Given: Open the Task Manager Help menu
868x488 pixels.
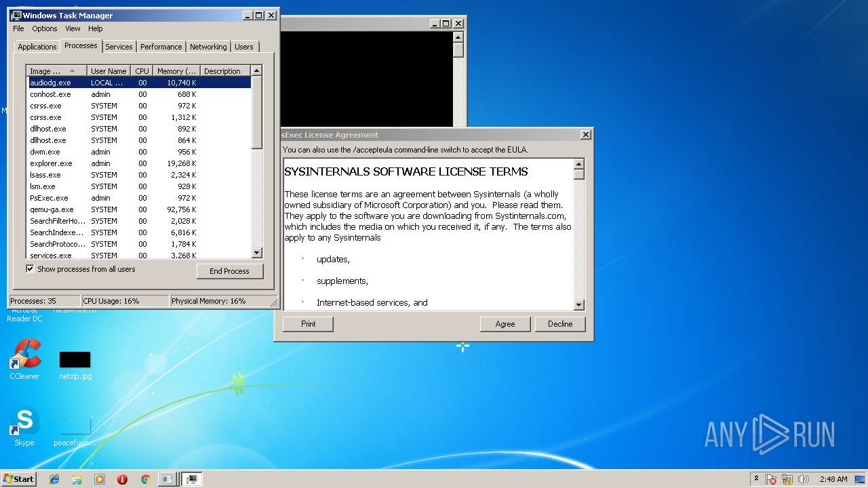Looking at the screenshot, I should [x=96, y=28].
